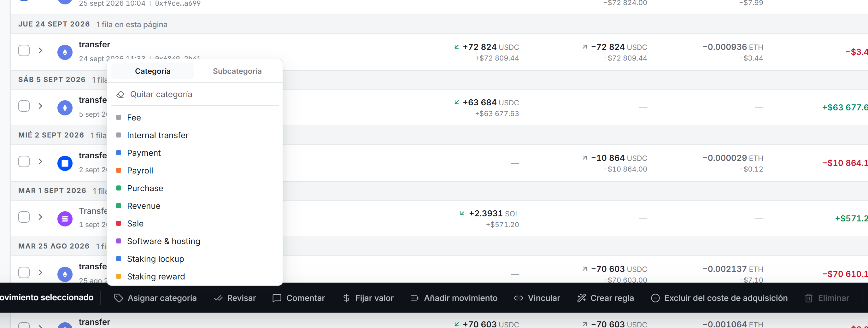Expand the 24 sept transfer row chevron
868x328 pixels.
point(40,50)
